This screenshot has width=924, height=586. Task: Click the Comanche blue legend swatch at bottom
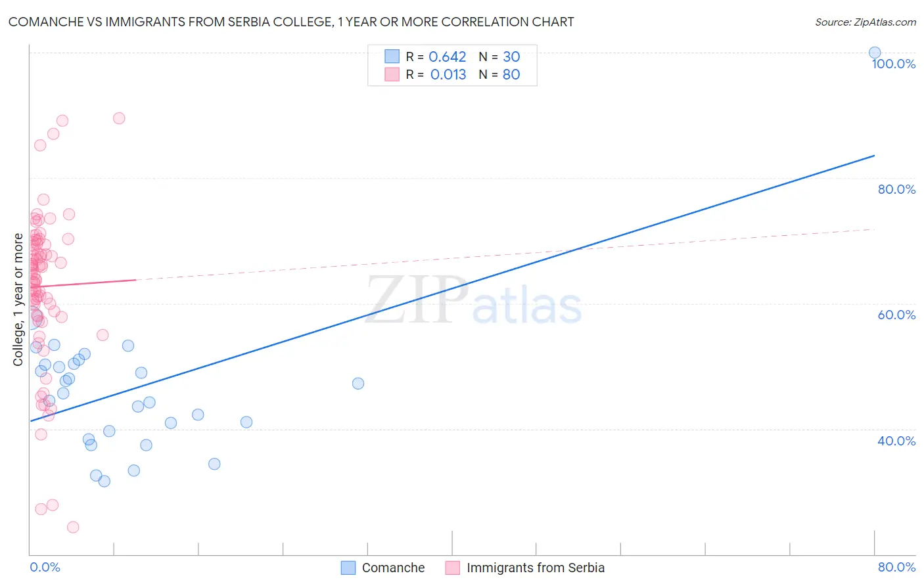pyautogui.click(x=348, y=568)
